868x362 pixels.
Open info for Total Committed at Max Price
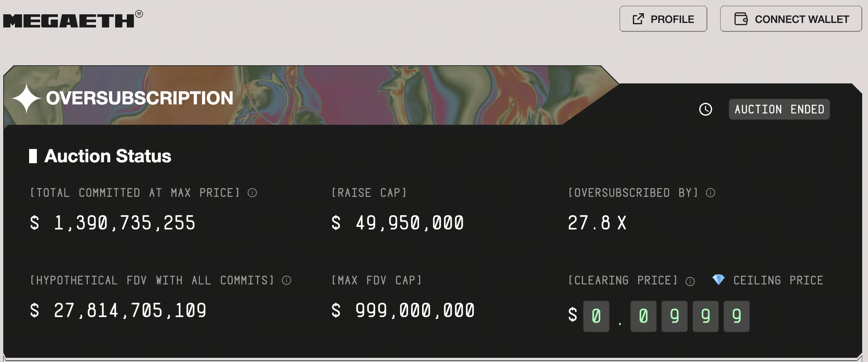pyautogui.click(x=252, y=193)
